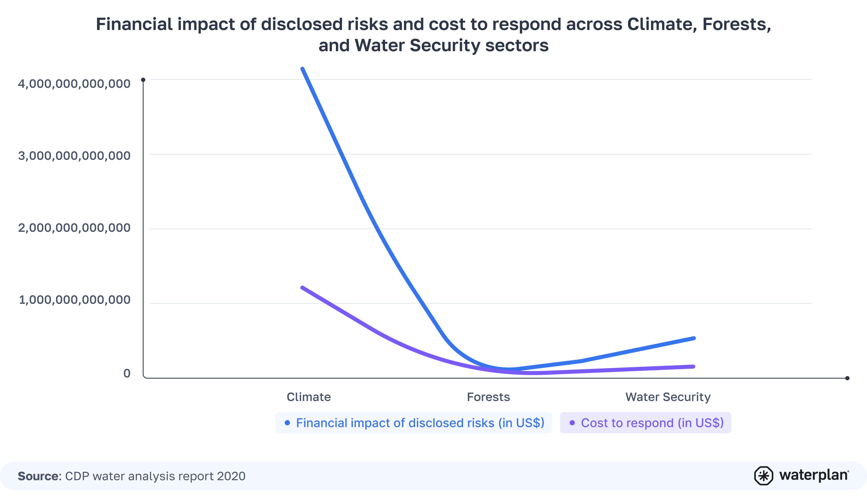867x504 pixels.
Task: Click the 4,000,000,000,000 y-axis label
Action: point(74,84)
